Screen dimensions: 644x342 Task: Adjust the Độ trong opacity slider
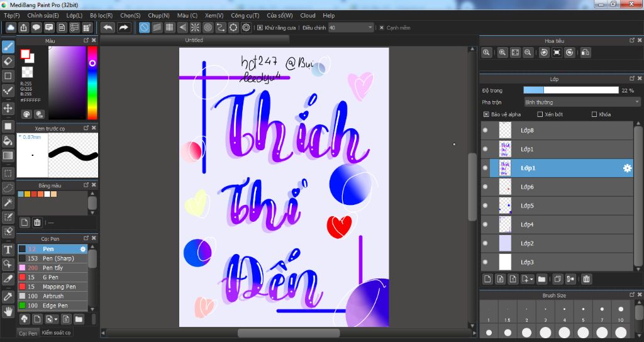(570, 91)
